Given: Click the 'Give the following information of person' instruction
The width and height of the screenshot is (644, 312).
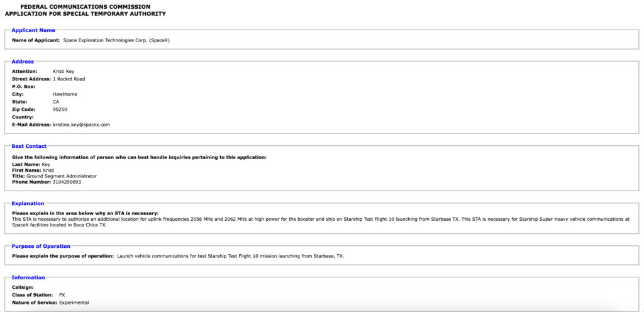Looking at the screenshot, I should 139,157.
